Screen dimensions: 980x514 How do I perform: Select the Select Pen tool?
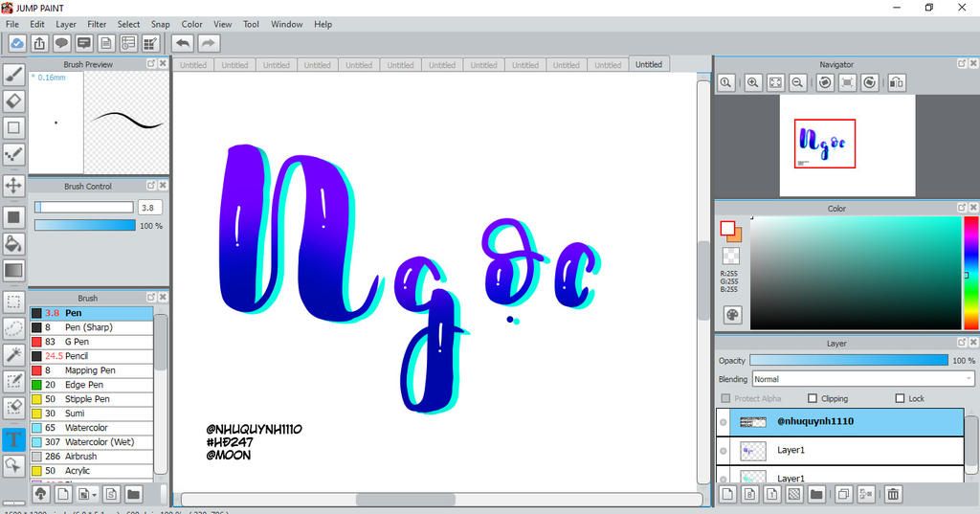click(x=13, y=382)
